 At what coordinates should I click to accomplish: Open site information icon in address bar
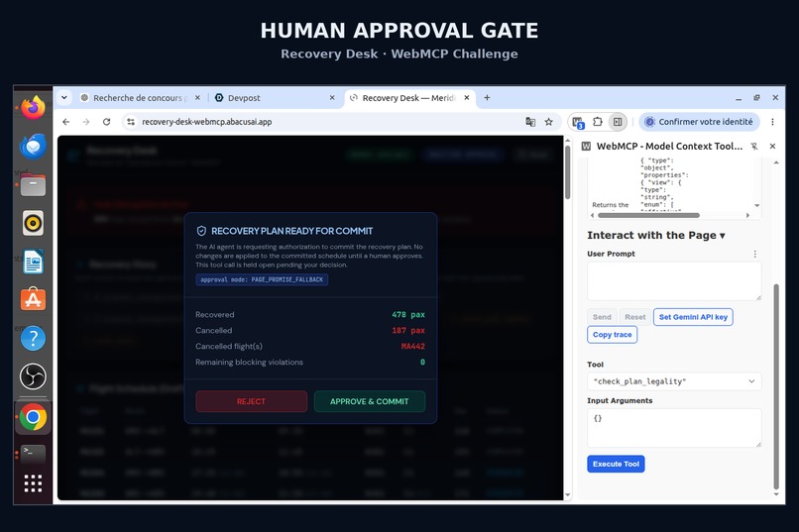(131, 122)
